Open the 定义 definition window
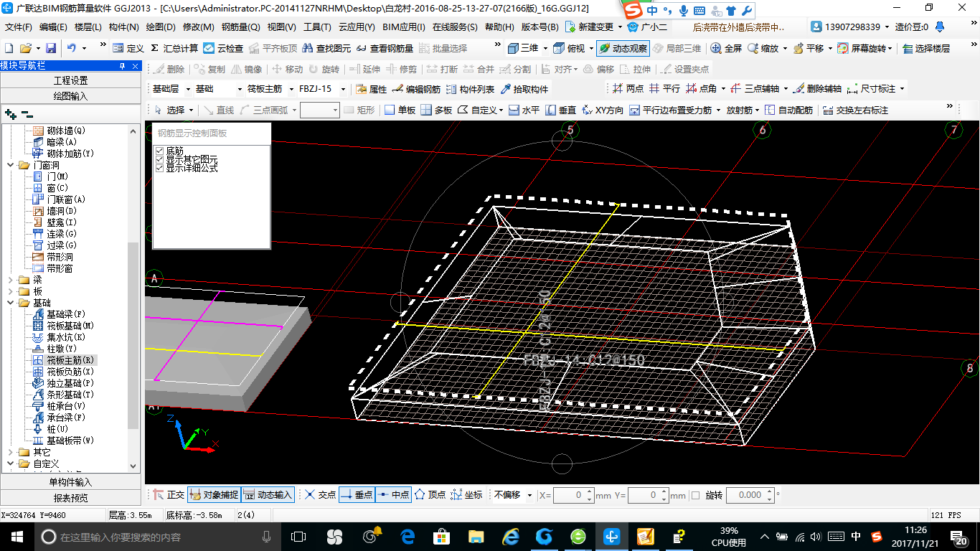980x551 pixels. (128, 48)
